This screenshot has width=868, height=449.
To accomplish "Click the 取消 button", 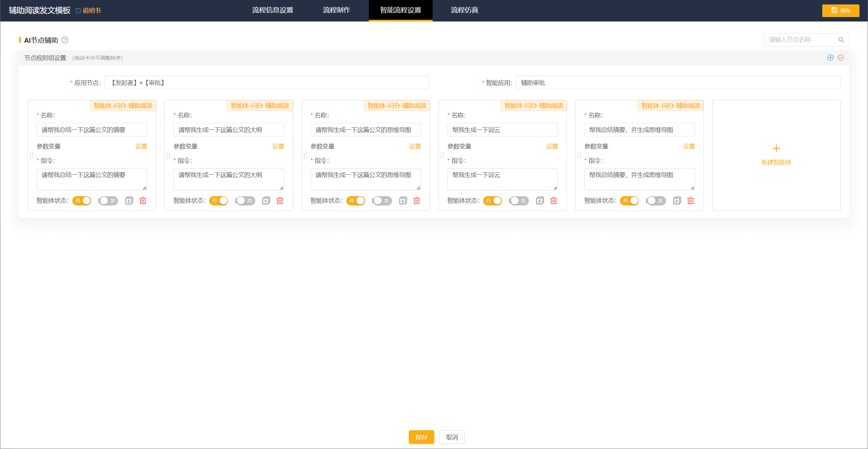I will point(452,437).
